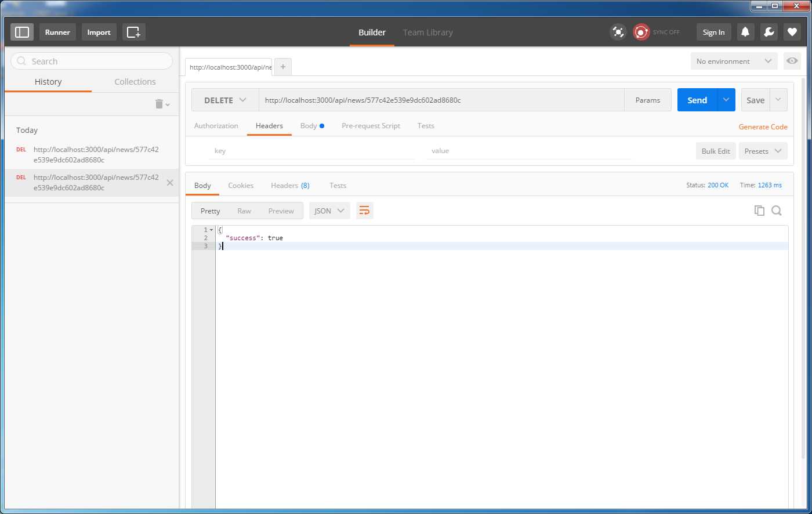Open the notifications bell icon

745,32
